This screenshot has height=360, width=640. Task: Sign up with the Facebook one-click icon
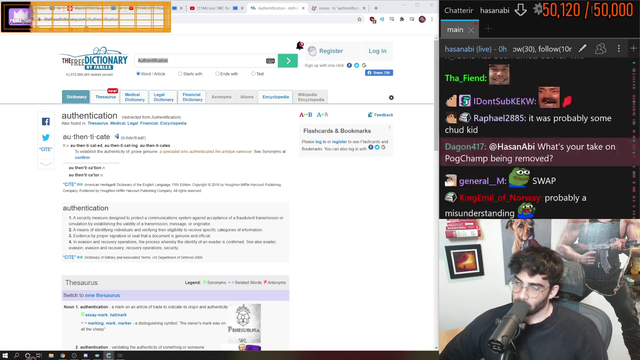coord(349,65)
